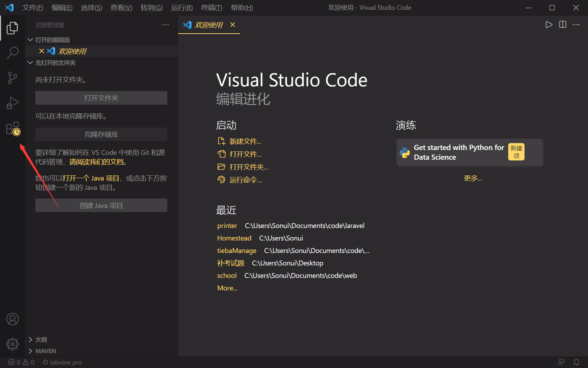This screenshot has height=368, width=588.
Task: Click tabnine pro in status bar
Action: click(62, 362)
